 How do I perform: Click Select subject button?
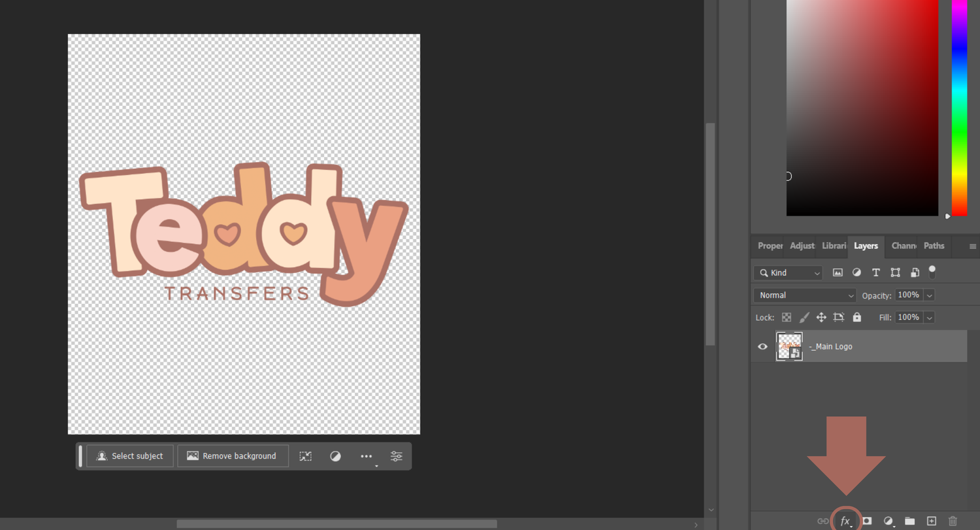(130, 456)
